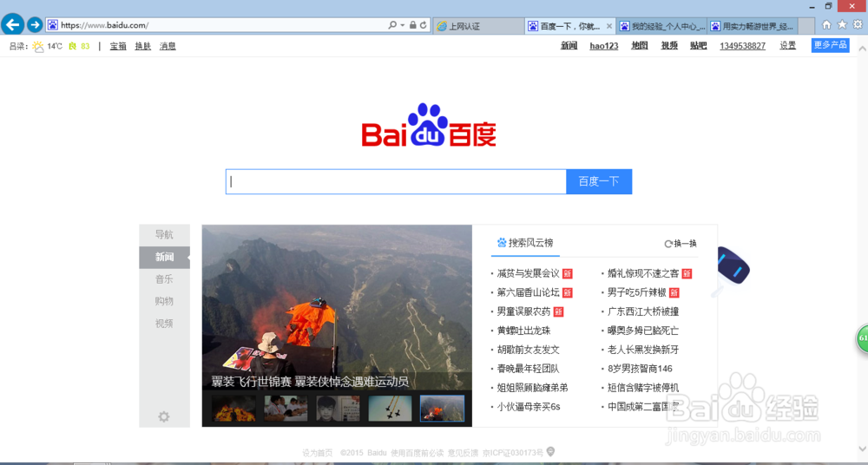Open Favorites star icon
The width and height of the screenshot is (868, 465).
click(x=842, y=24)
